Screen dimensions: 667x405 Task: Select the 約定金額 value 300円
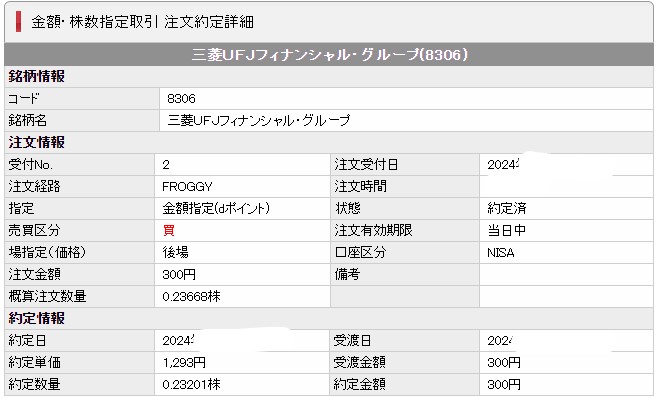[x=504, y=385]
